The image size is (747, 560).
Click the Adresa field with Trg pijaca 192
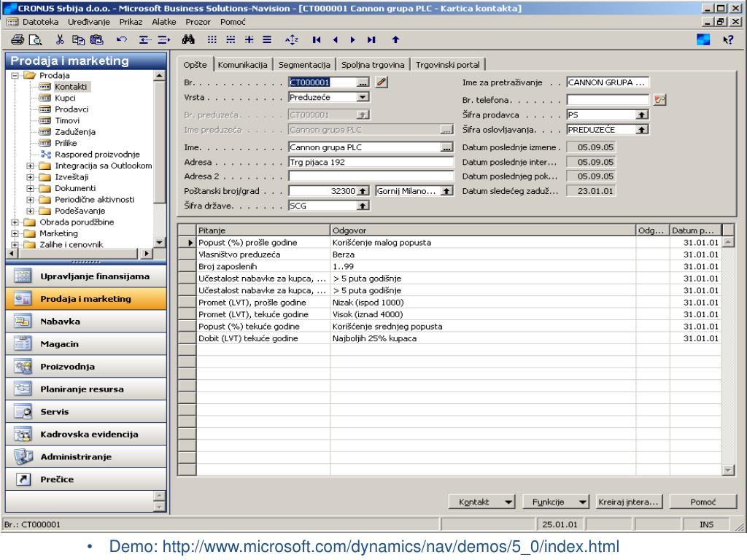[371, 163]
